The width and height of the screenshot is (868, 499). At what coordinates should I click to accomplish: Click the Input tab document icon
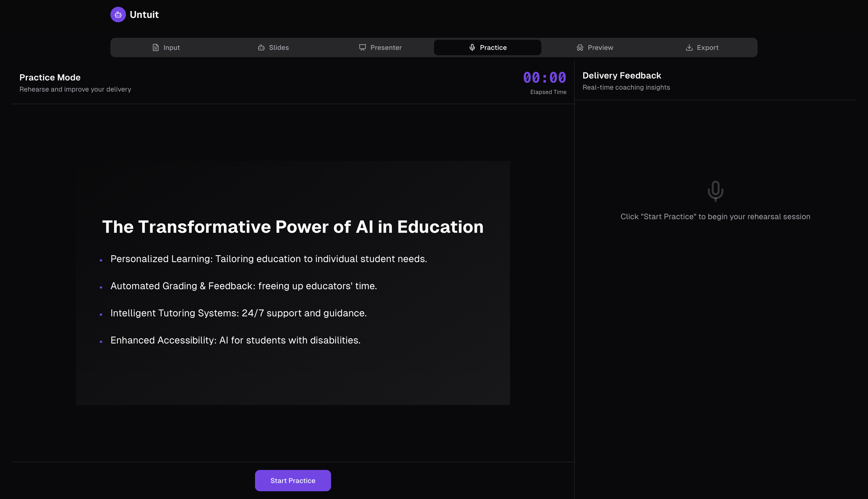[155, 47]
